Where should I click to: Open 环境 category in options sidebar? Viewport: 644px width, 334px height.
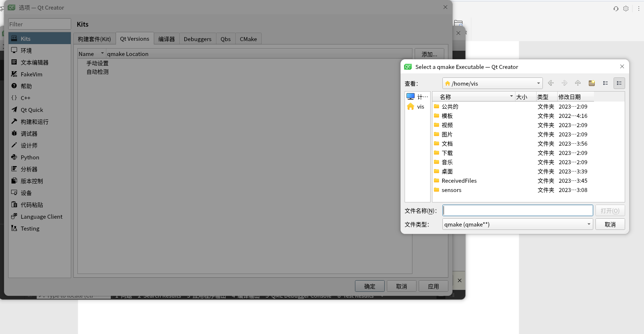coord(40,50)
